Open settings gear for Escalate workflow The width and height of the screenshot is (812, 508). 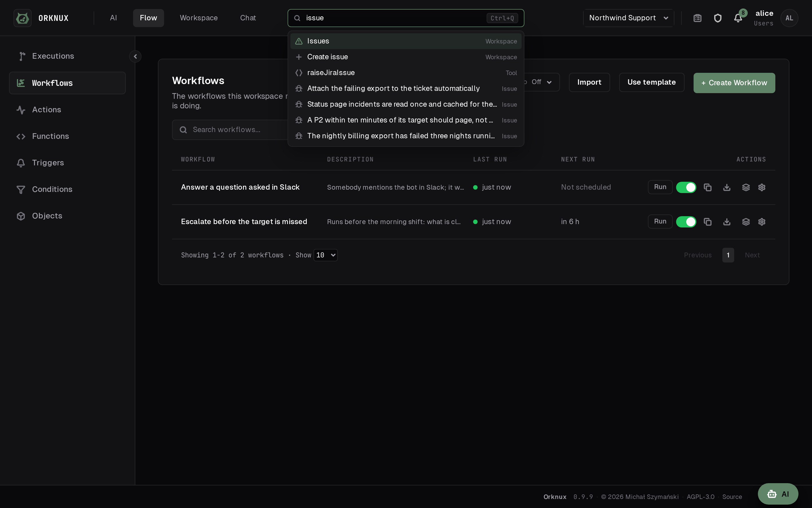[x=762, y=222]
